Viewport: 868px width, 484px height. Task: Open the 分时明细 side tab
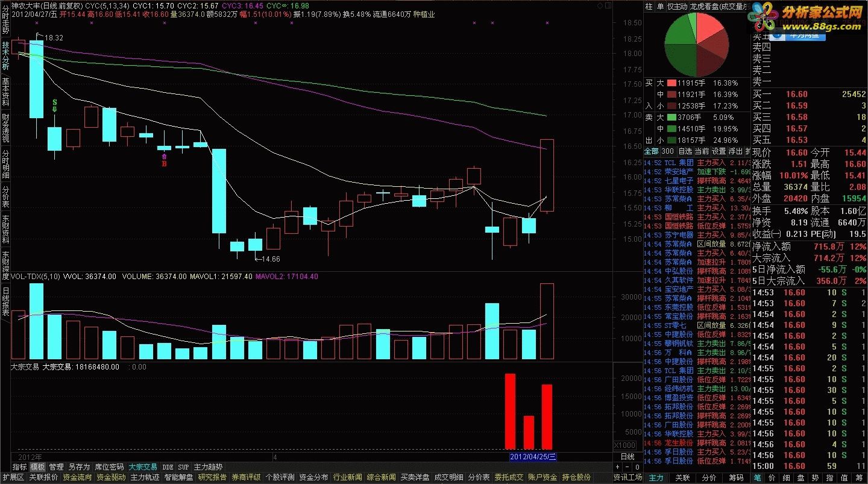[5, 164]
